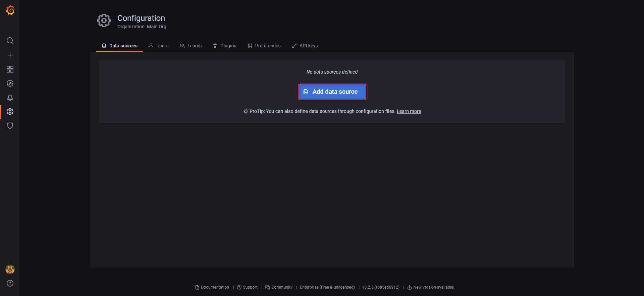Switch to the Data sources tab
644x296 pixels.
[x=120, y=46]
